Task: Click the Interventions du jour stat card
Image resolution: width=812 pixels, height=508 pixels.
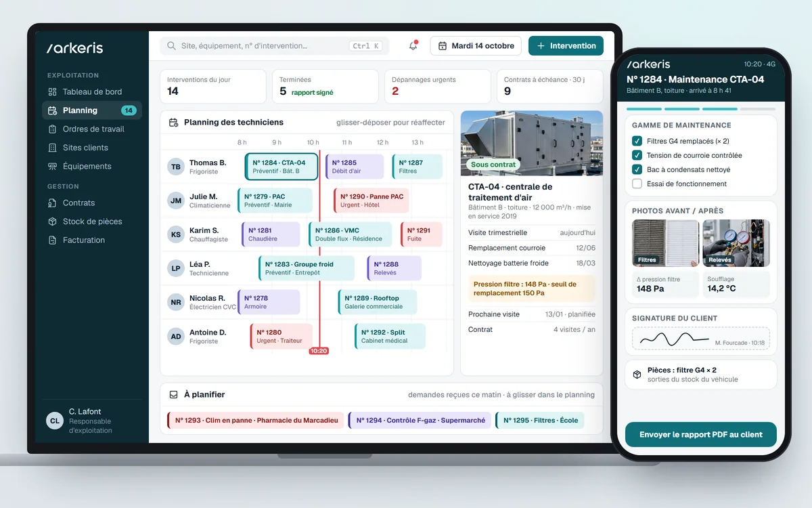Action: 213,87
